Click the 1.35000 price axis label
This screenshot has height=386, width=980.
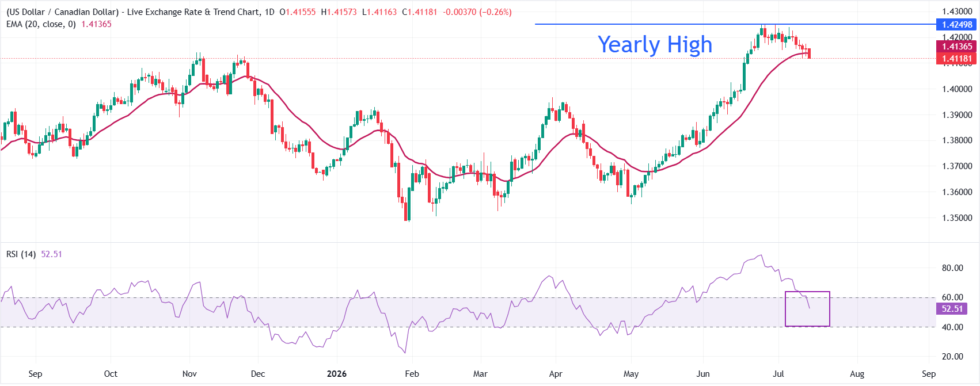(957, 218)
